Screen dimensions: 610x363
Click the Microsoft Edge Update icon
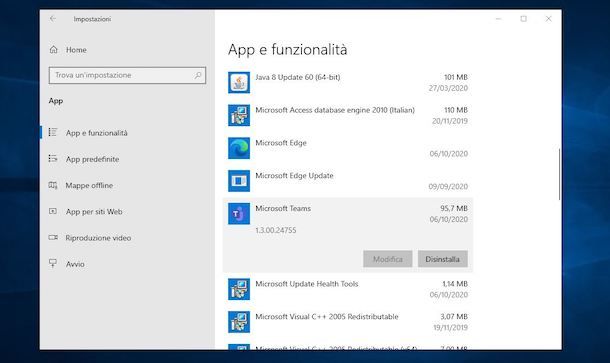tap(239, 181)
